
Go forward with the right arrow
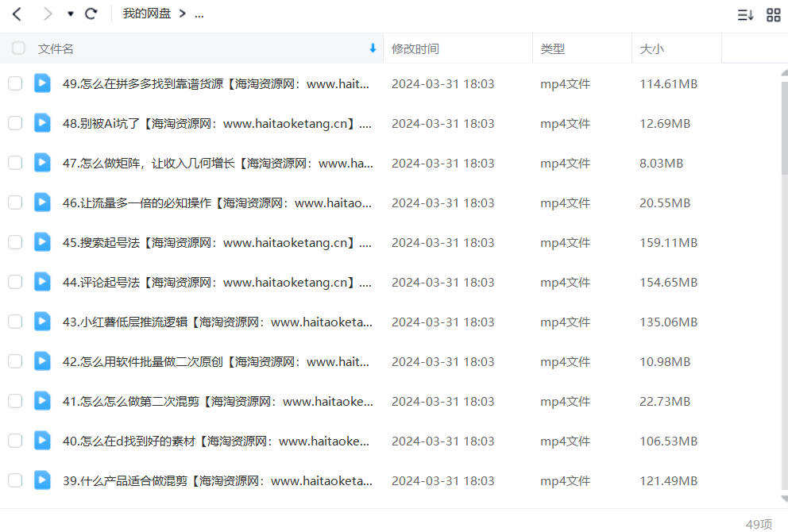47,14
